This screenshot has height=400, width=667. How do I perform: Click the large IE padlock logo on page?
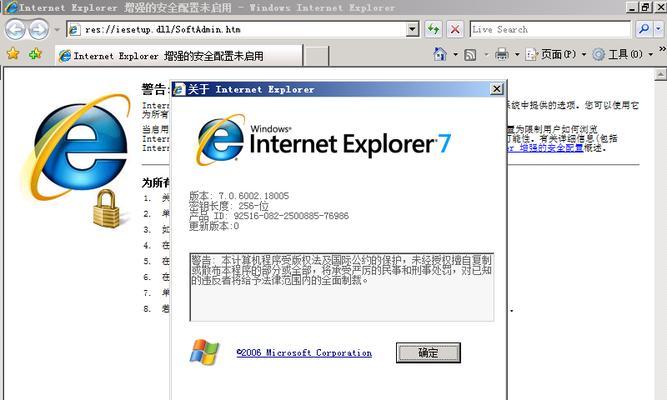77,160
